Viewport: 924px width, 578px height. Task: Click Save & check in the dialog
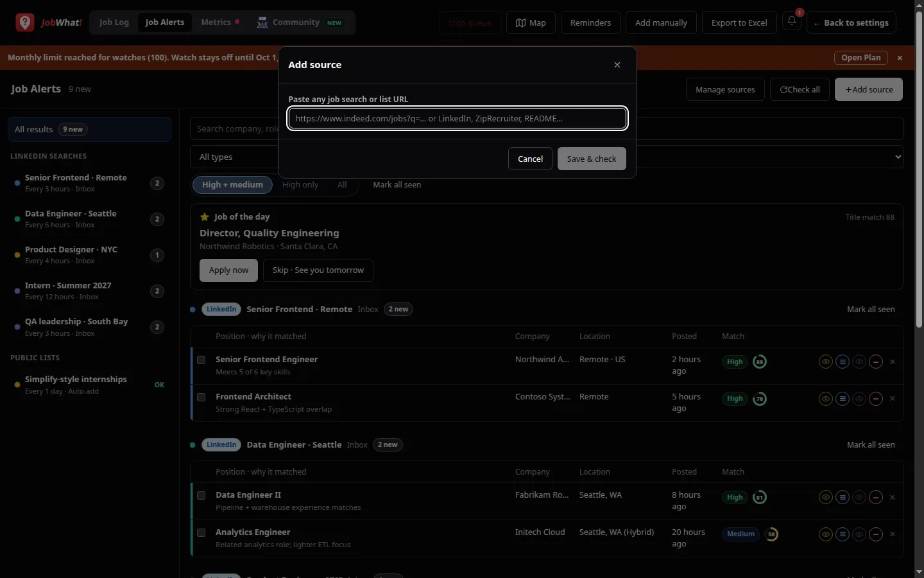click(592, 159)
